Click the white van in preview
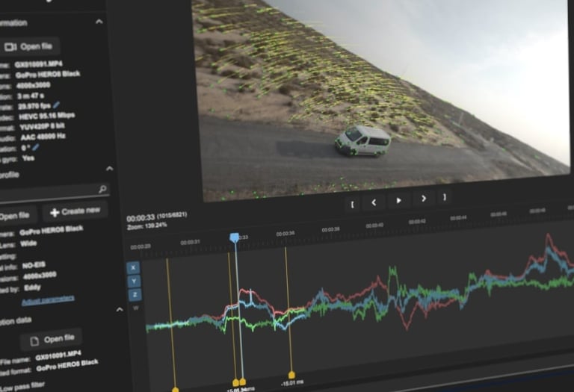Viewport: 574px width, 392px height. tap(362, 141)
